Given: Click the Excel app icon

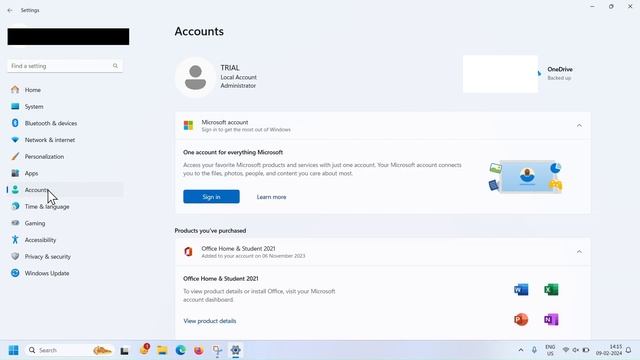Looking at the screenshot, I should point(551,290).
